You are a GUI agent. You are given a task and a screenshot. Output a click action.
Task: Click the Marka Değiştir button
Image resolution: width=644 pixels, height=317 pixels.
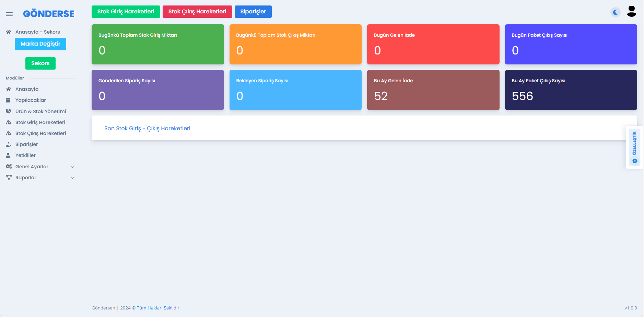point(40,44)
